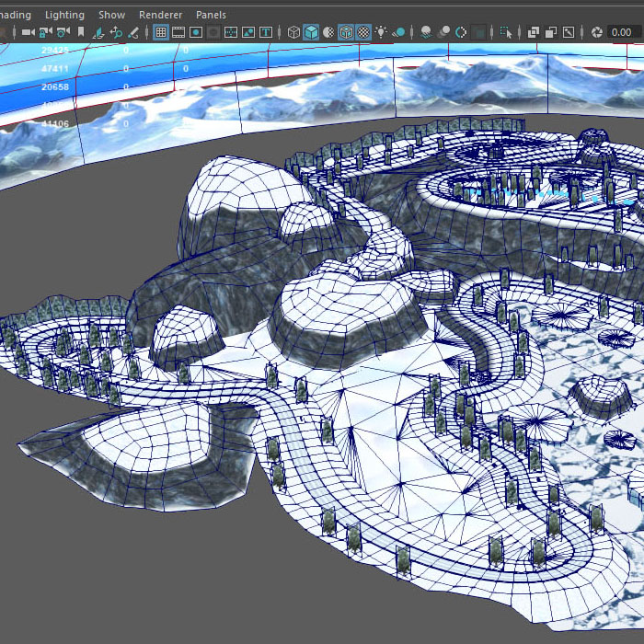This screenshot has width=644, height=644.
Task: Toggle the viewport Grid display
Action: click(161, 32)
